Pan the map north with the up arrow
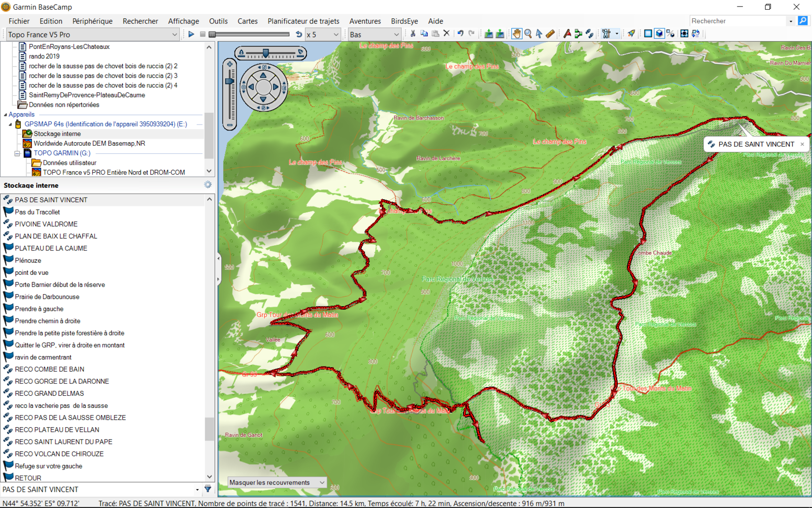 (x=263, y=75)
